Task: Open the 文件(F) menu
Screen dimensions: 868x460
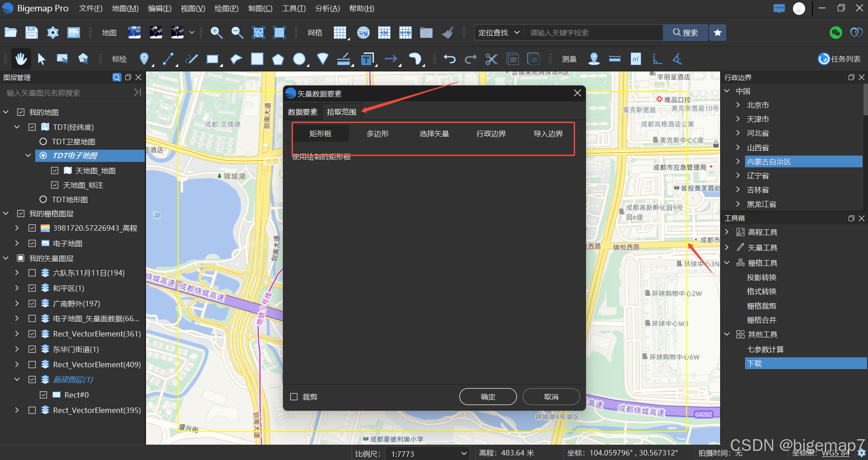Action: 91,8
